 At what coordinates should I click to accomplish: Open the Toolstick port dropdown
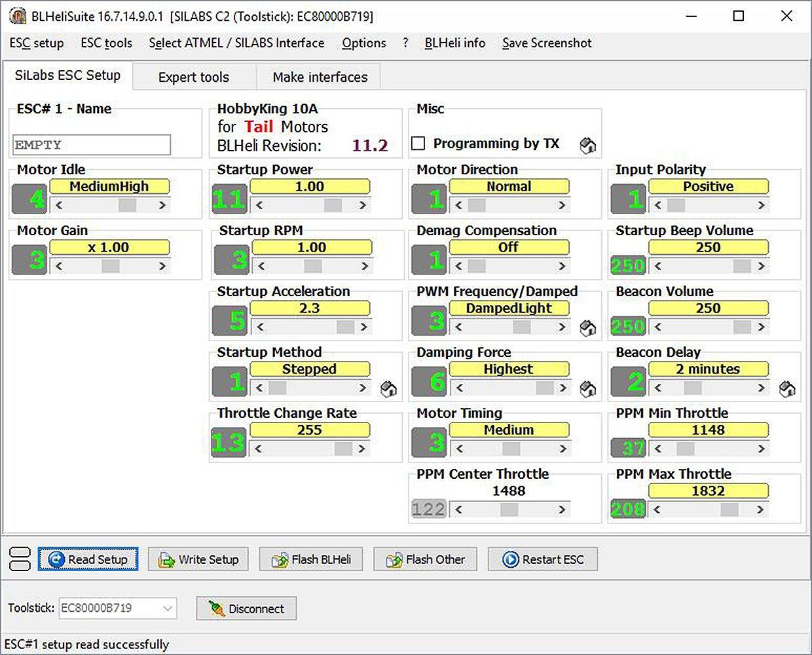point(168,608)
